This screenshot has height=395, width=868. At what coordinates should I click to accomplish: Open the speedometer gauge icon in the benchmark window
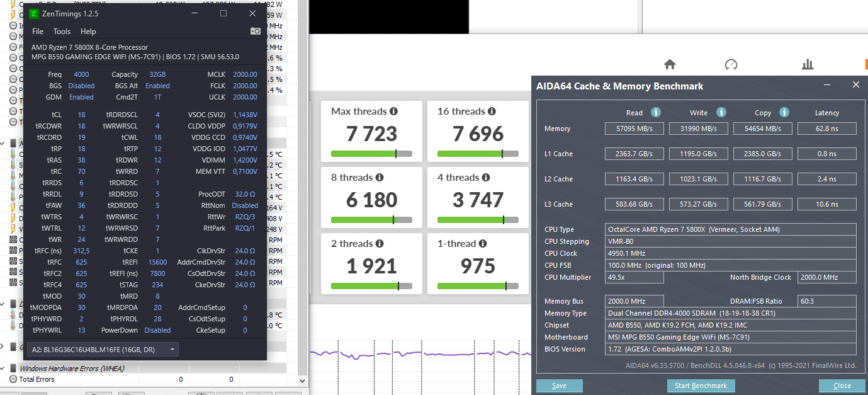tap(731, 64)
